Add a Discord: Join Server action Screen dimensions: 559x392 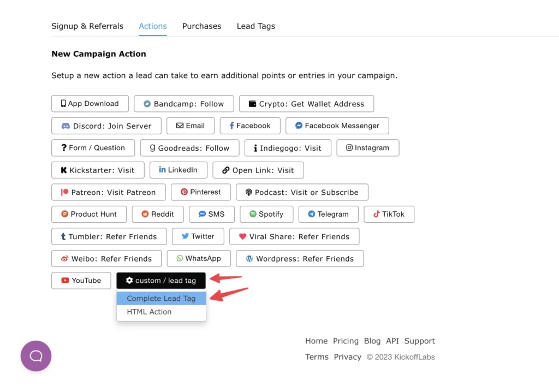[106, 126]
